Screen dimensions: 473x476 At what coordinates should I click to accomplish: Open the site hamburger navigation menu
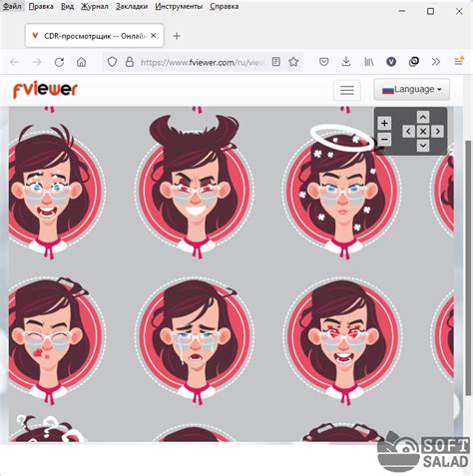[347, 90]
